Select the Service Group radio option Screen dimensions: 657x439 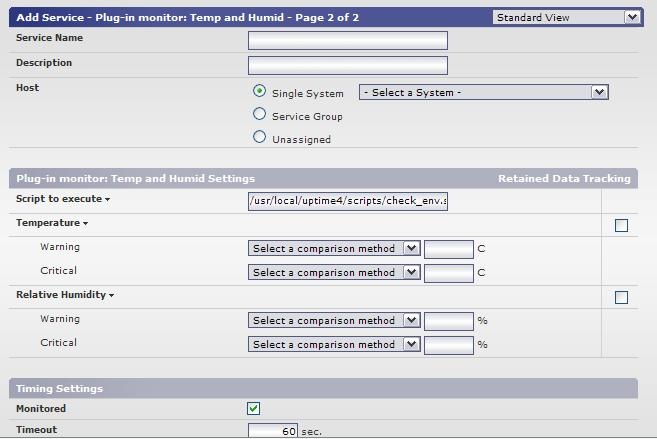click(260, 114)
